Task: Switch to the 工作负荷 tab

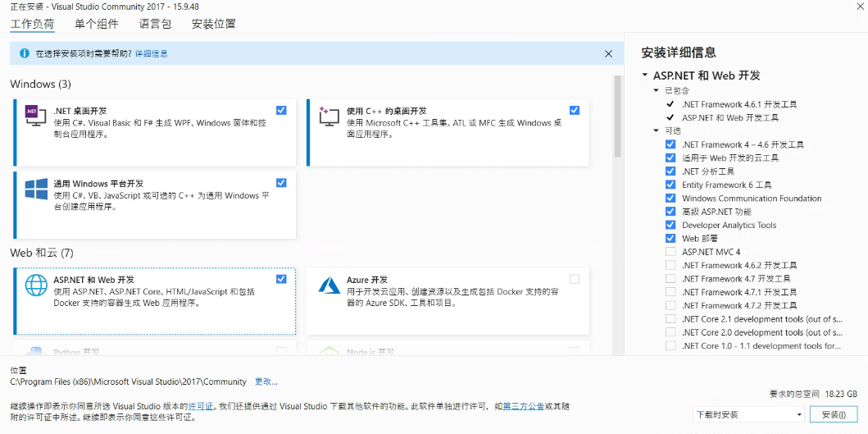Action: click(x=33, y=24)
